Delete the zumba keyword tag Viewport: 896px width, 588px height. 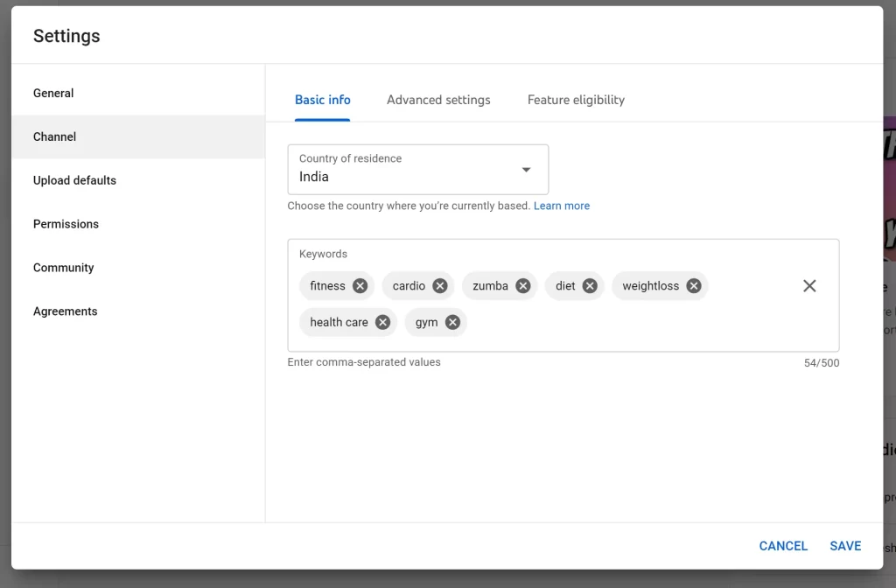pyautogui.click(x=522, y=286)
